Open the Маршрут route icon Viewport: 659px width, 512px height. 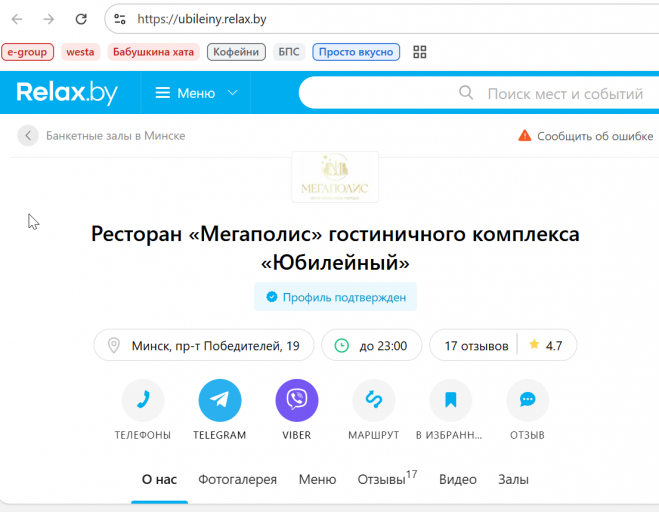374,400
